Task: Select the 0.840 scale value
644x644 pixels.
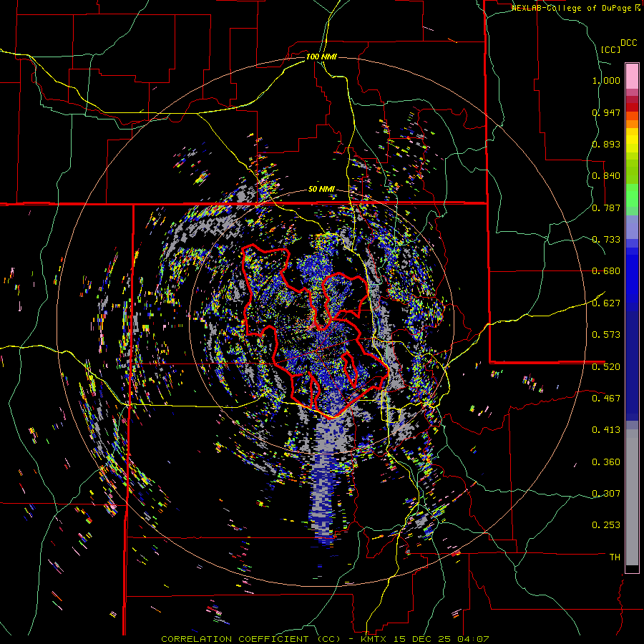Action: click(606, 176)
